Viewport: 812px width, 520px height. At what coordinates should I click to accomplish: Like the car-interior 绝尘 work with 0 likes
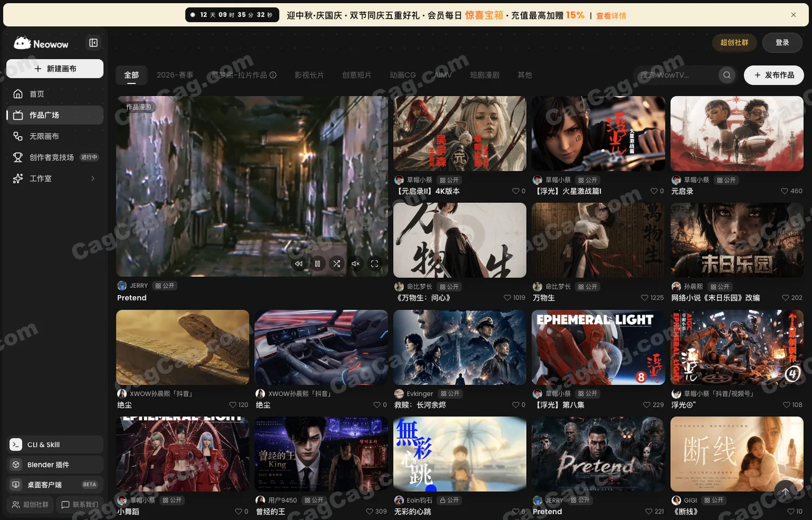[377, 405]
